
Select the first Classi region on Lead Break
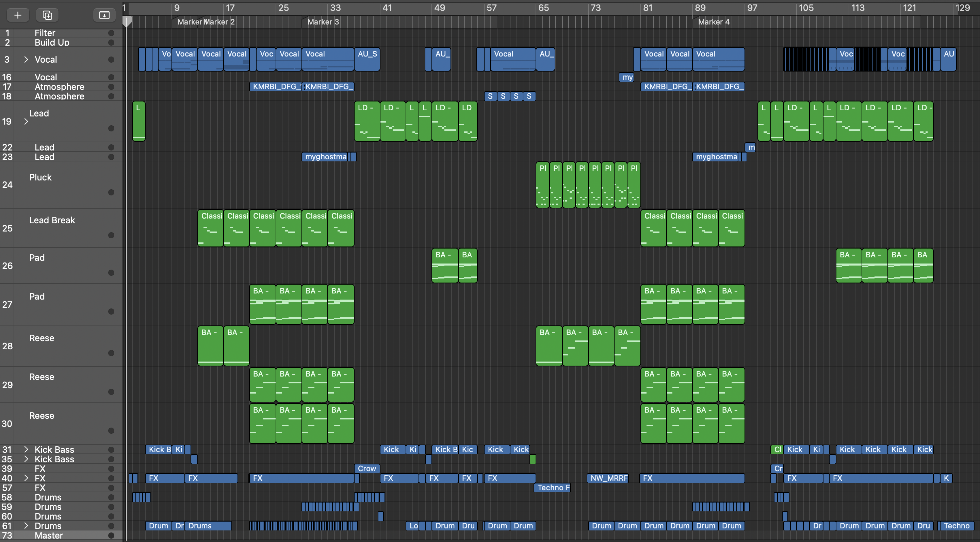pos(210,228)
